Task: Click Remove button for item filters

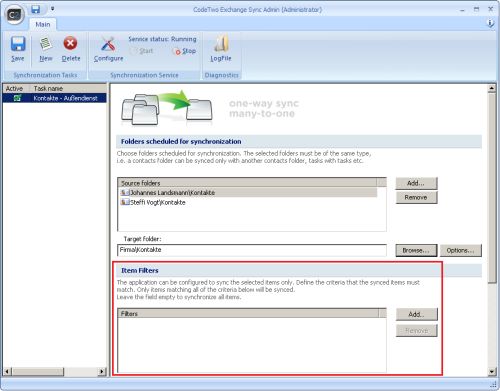Action: pyautogui.click(x=417, y=331)
